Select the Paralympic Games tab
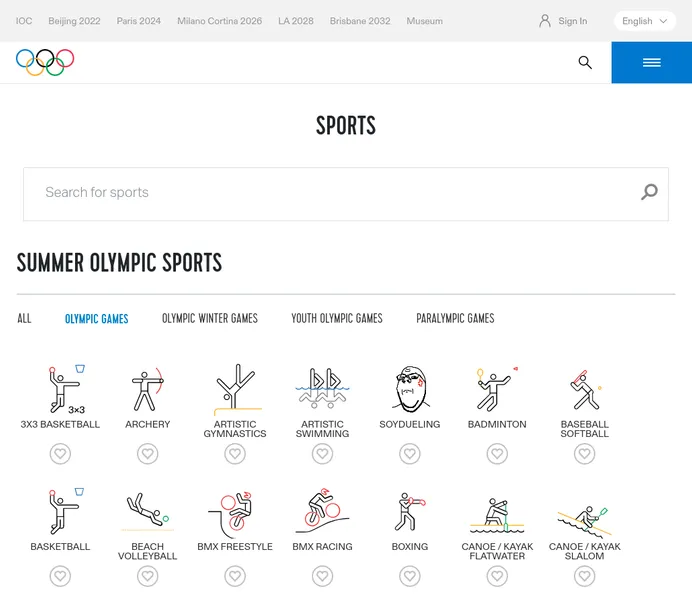The height and width of the screenshot is (599, 692). pyautogui.click(x=455, y=318)
